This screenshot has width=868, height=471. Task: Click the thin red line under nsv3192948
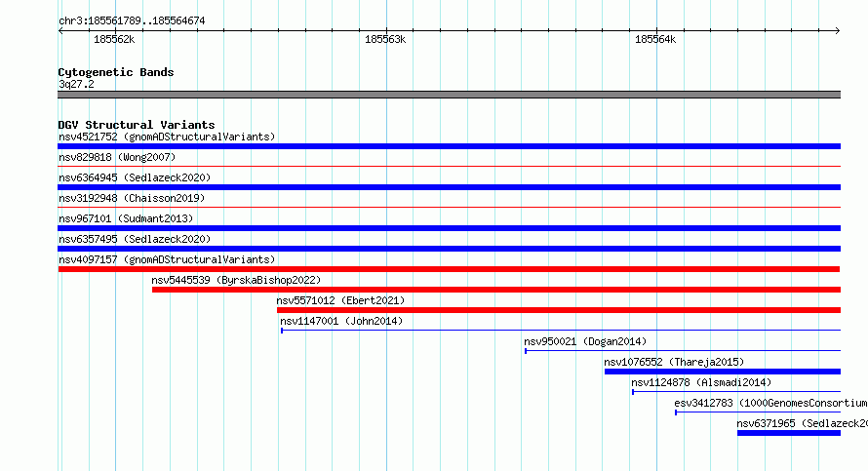pyautogui.click(x=449, y=207)
